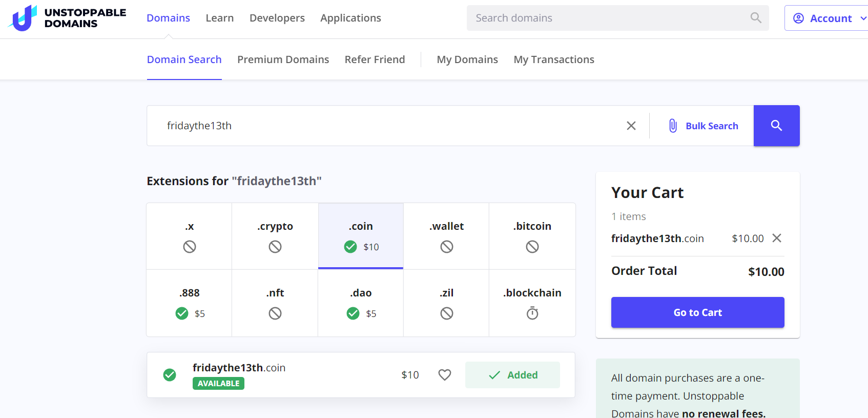
Task: Open the Domains top menu
Action: click(x=168, y=18)
